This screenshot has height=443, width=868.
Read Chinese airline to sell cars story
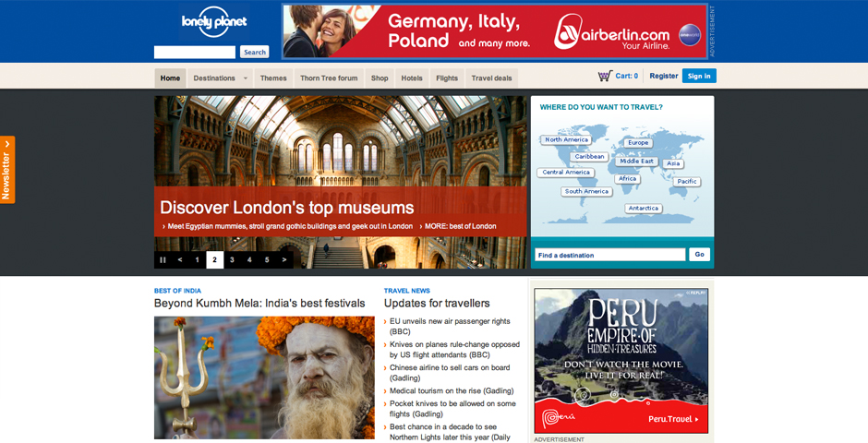coord(450,373)
